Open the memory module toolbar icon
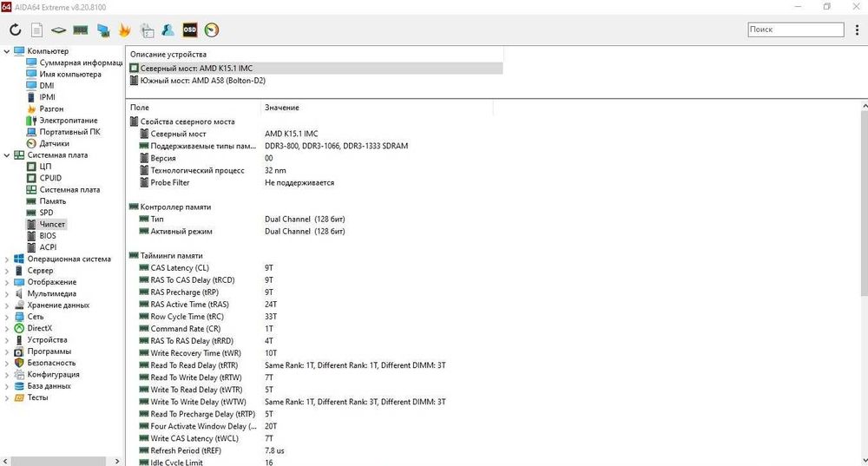The width and height of the screenshot is (868, 466). coord(81,30)
